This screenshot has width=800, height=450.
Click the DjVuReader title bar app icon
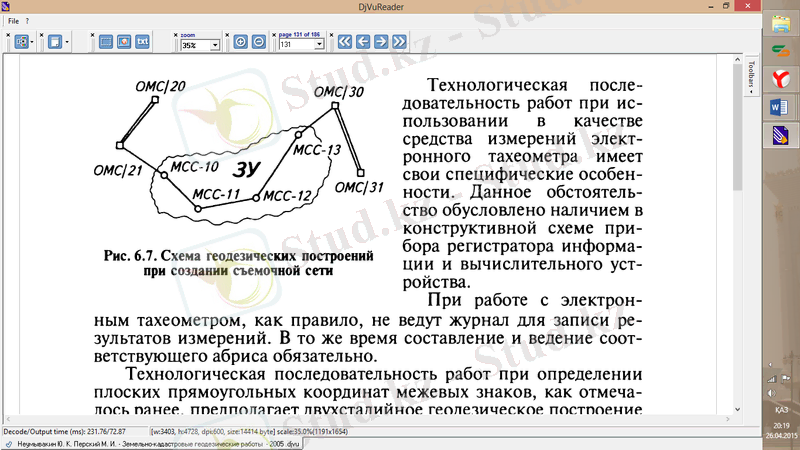pyautogui.click(x=6, y=6)
